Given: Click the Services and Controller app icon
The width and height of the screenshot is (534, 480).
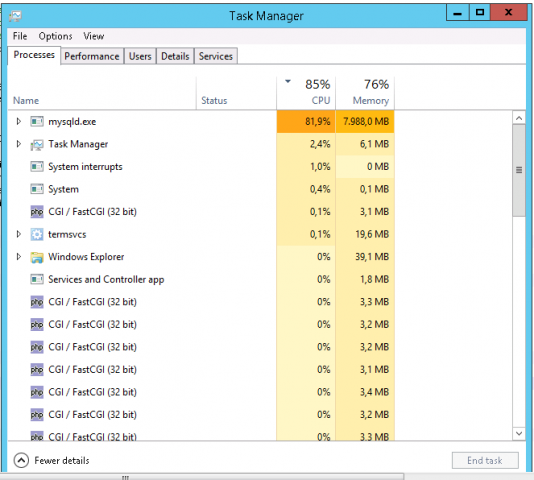Looking at the screenshot, I should [x=37, y=279].
